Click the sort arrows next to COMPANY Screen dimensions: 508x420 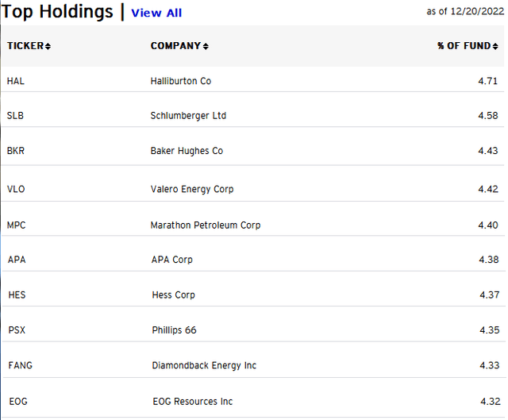pos(206,46)
